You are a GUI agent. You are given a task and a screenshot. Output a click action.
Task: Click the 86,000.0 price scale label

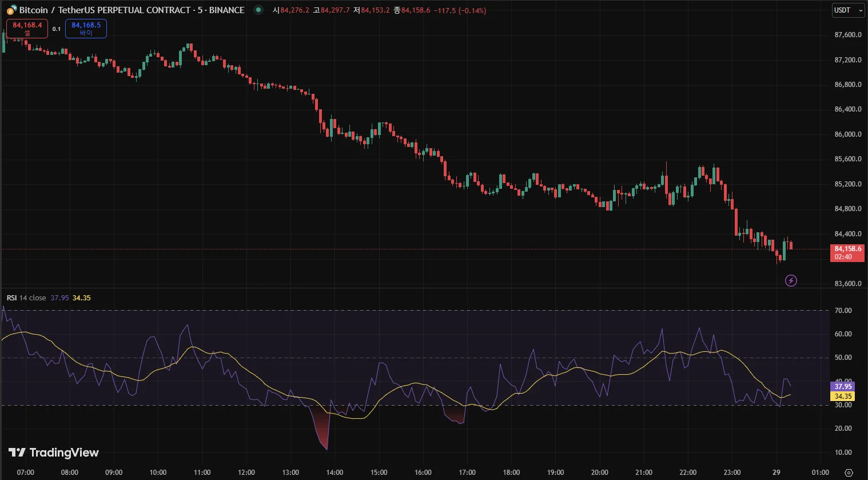[x=848, y=134]
